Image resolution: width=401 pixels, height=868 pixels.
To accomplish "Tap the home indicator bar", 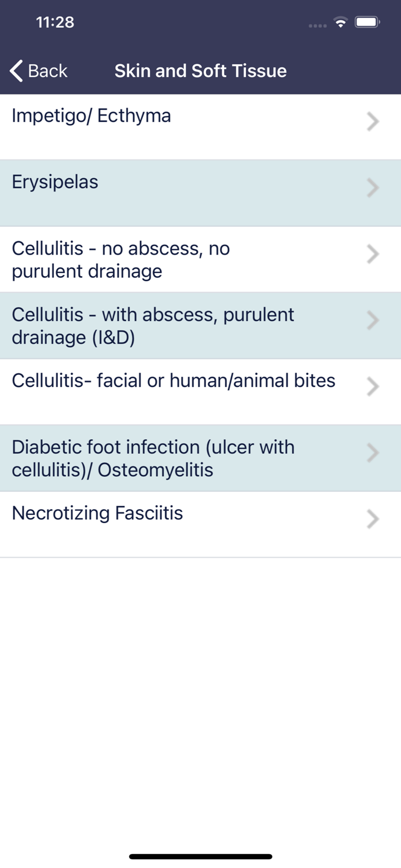I will (200, 856).
